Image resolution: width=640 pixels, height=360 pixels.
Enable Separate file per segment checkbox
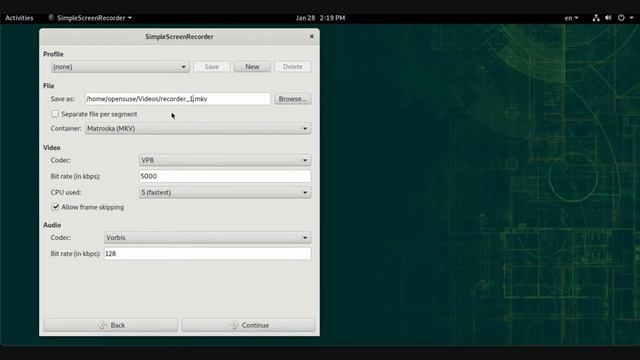click(x=55, y=114)
